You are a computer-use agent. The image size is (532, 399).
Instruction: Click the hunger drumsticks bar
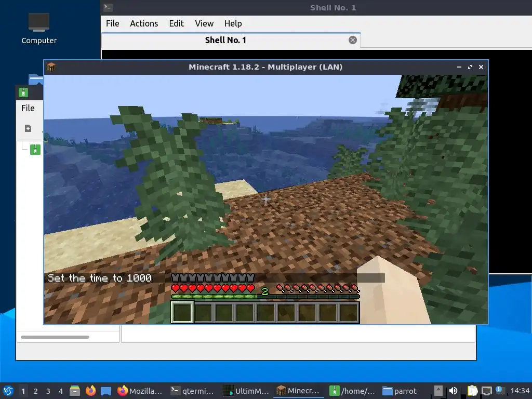(317, 288)
